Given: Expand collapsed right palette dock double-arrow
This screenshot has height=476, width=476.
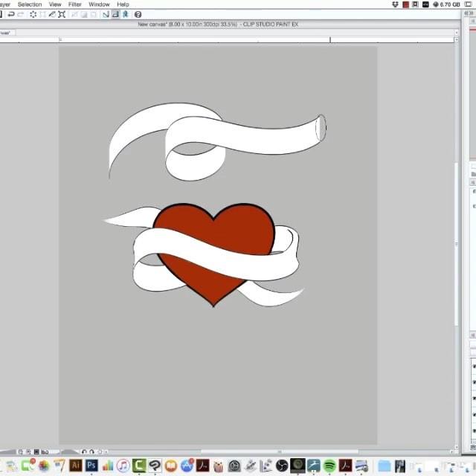Looking at the screenshot, I should (469, 13).
